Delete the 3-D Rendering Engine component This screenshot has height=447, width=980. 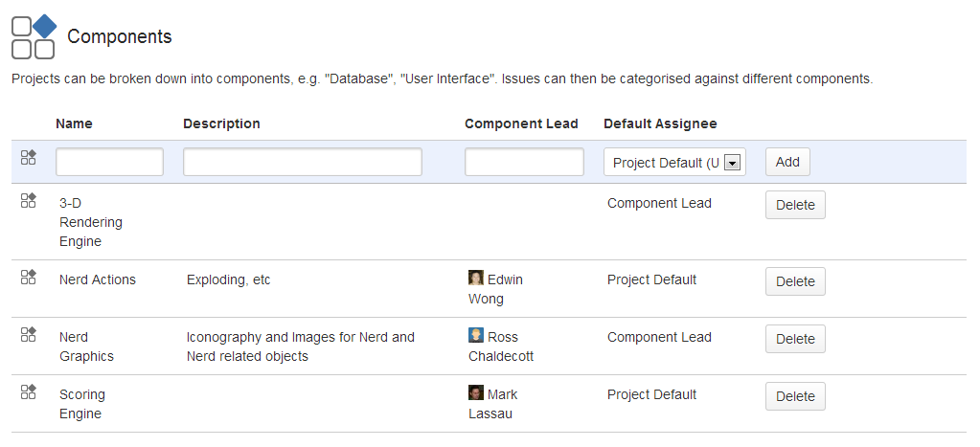pyautogui.click(x=794, y=205)
